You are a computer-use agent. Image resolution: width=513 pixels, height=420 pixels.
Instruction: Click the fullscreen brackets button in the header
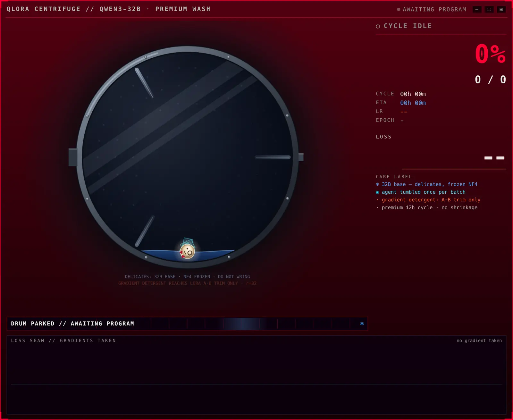click(x=489, y=9)
